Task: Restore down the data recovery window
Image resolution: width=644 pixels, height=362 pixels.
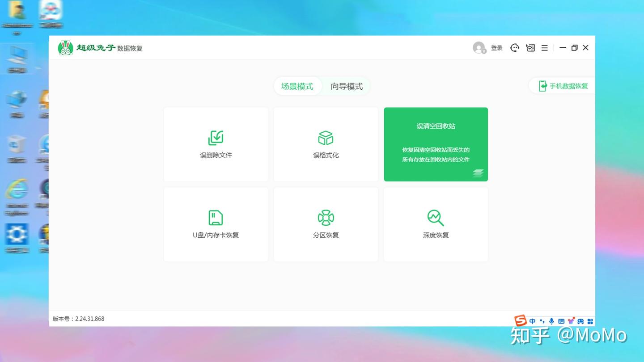Action: [574, 48]
